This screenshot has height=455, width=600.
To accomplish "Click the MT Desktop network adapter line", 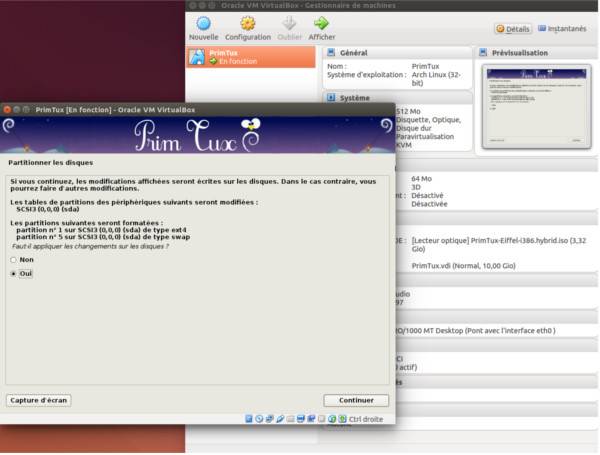I will click(x=475, y=331).
